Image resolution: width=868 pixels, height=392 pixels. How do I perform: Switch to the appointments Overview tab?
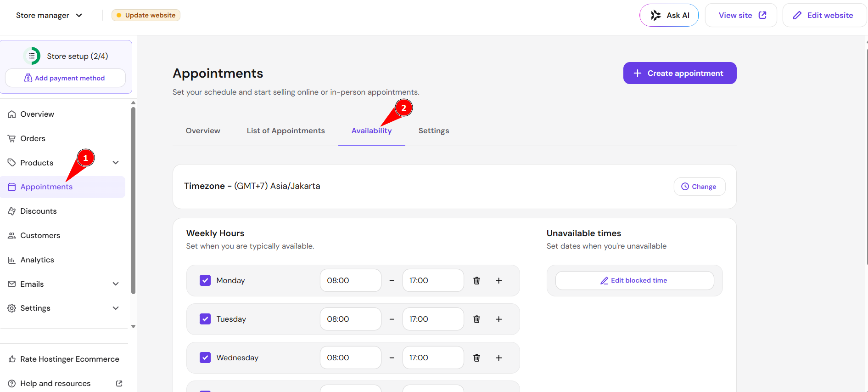pos(203,131)
